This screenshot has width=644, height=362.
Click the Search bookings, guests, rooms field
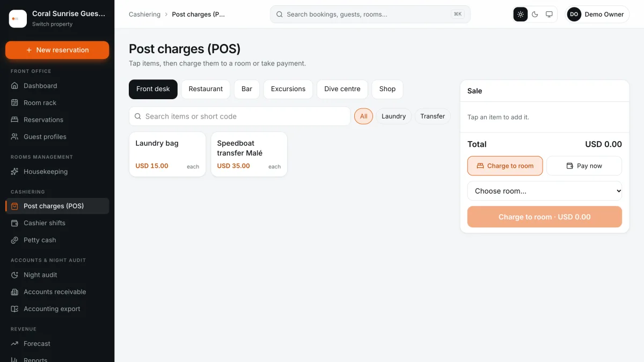coord(370,14)
